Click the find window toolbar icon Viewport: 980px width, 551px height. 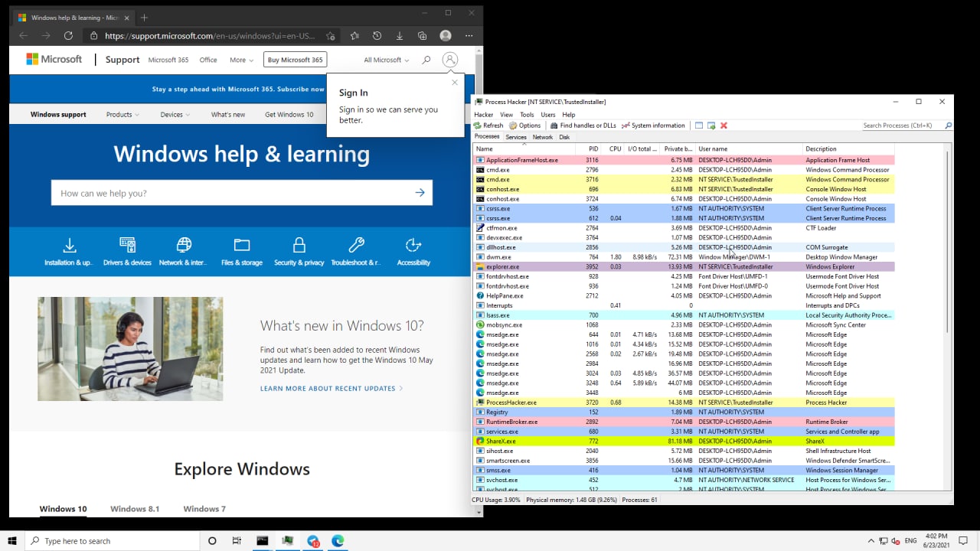tap(699, 126)
